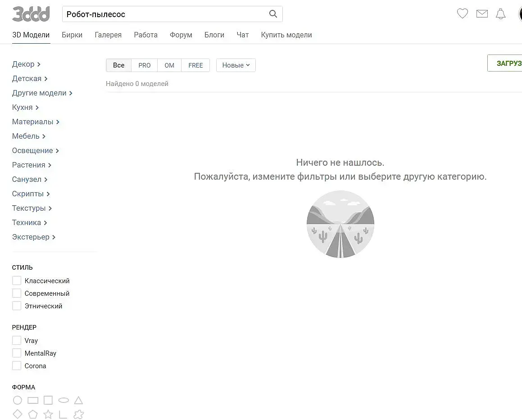Check the Vray render filter
Screen dimensions: 522x420
[x=17, y=341]
